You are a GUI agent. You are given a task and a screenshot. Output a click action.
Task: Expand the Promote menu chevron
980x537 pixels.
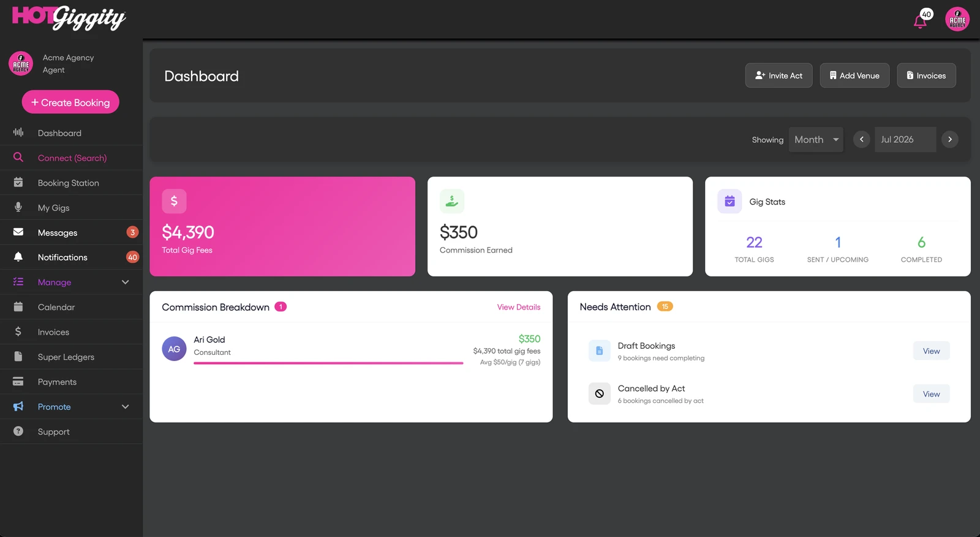pyautogui.click(x=126, y=406)
